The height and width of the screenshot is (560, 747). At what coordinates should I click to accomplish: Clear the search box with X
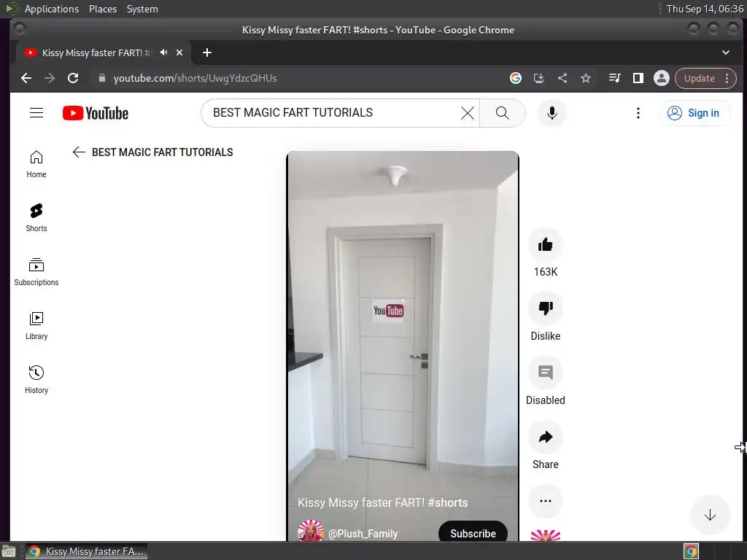point(468,113)
